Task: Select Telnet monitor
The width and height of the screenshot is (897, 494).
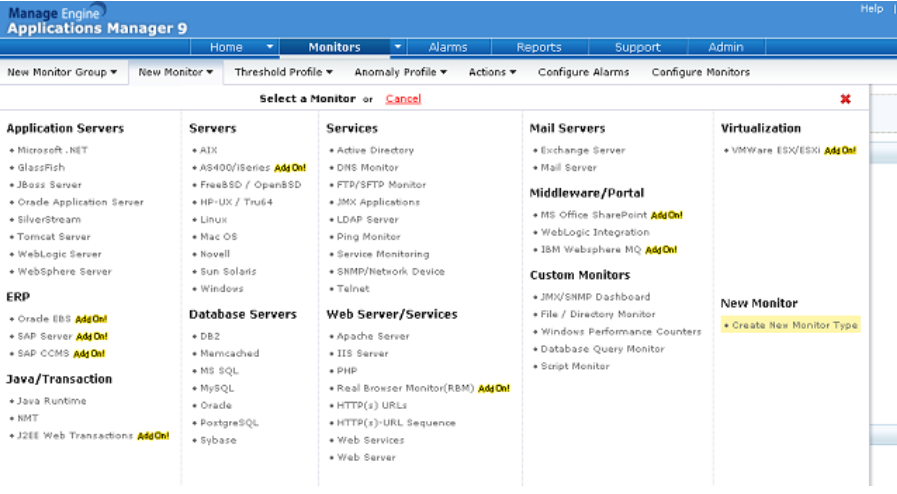Action: pyautogui.click(x=353, y=289)
